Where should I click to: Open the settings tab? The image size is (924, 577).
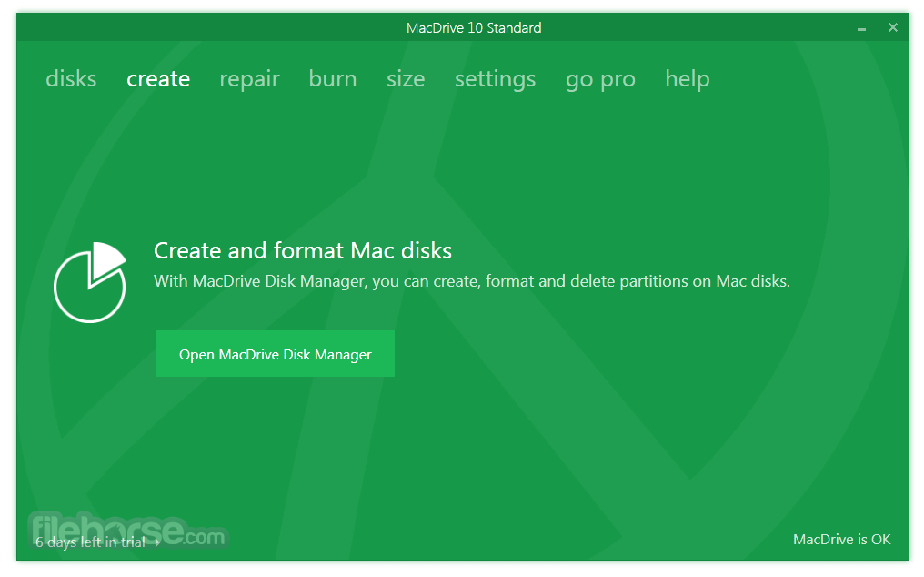coord(495,78)
